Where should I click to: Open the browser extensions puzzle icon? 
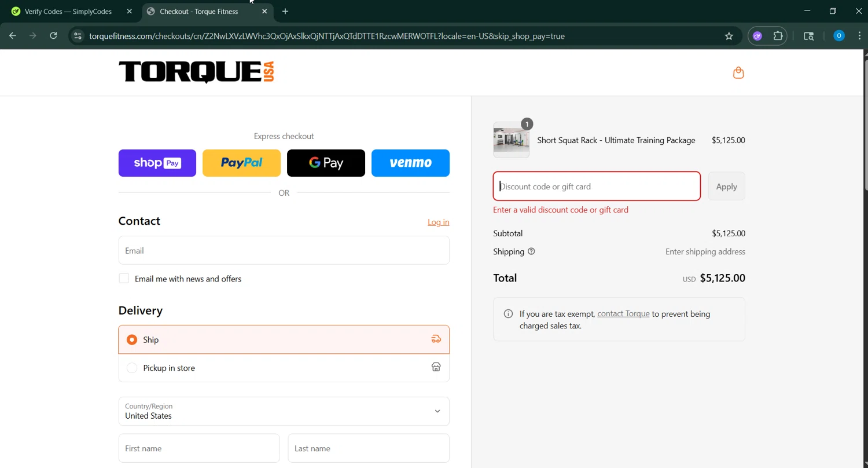[x=778, y=36]
